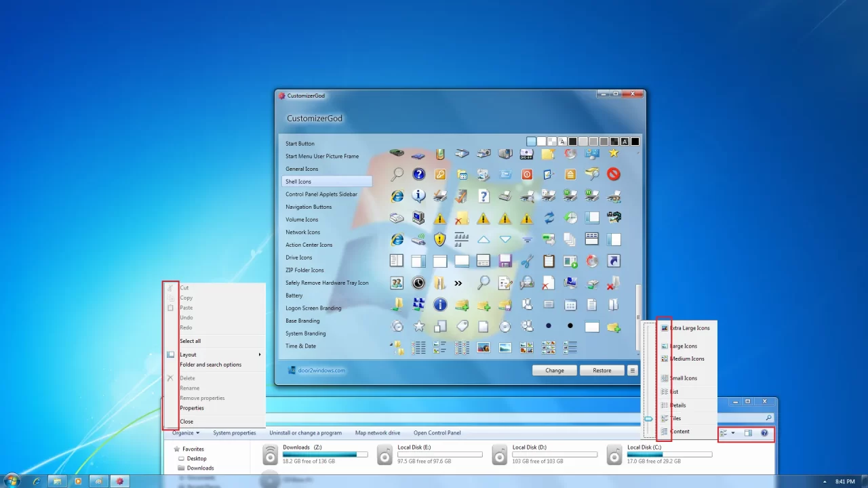Select the red power button icon
Image resolution: width=868 pixels, height=488 pixels.
coord(527,174)
